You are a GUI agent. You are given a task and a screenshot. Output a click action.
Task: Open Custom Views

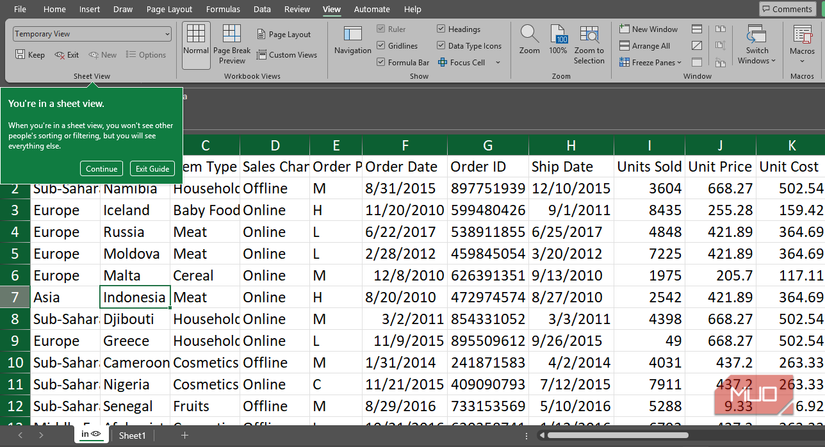tap(287, 55)
